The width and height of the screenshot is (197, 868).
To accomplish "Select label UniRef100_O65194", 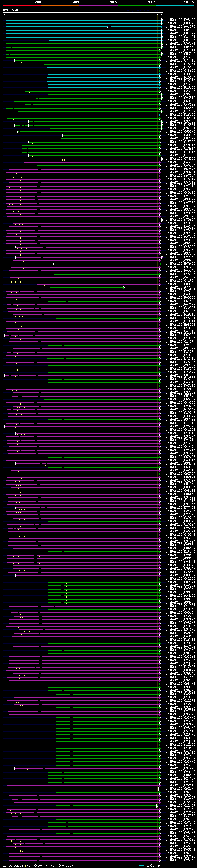I will (x=180, y=399).
